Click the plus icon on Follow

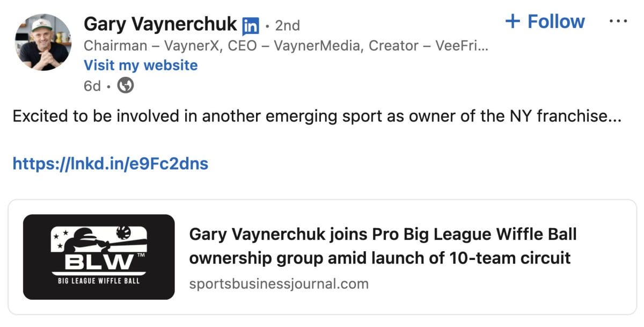coord(513,21)
